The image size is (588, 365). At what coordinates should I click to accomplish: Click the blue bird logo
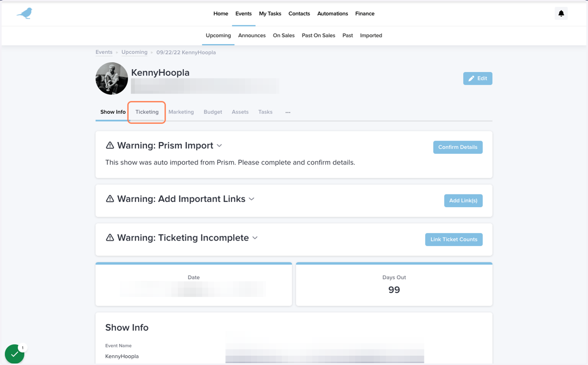(x=24, y=13)
